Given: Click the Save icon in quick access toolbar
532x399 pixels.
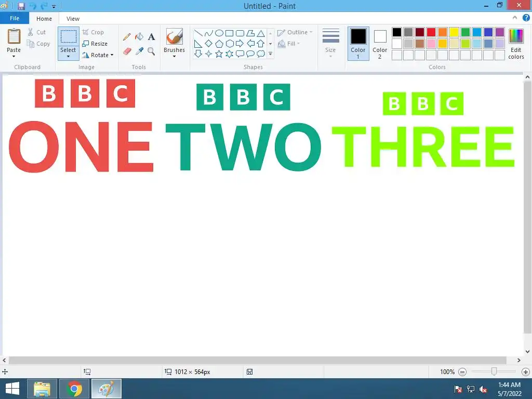Looking at the screenshot, I should 21,6.
